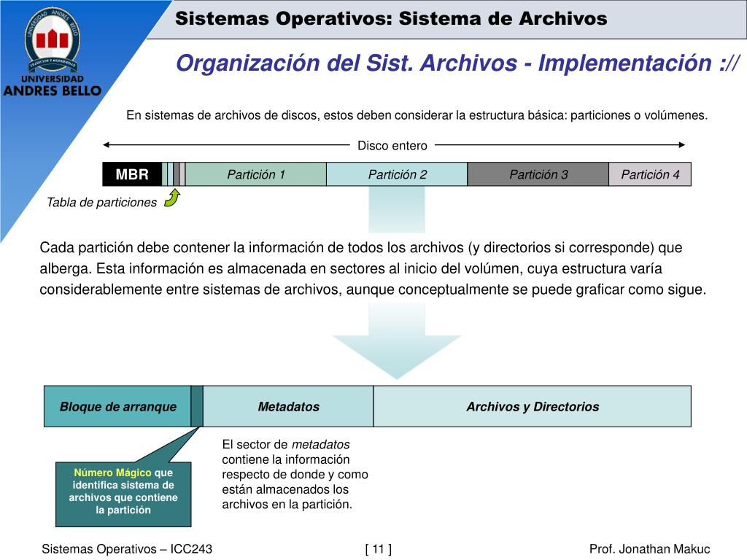Select the Partición 3 segment
Image resolution: width=747 pixels, height=560 pixels.
538,174
